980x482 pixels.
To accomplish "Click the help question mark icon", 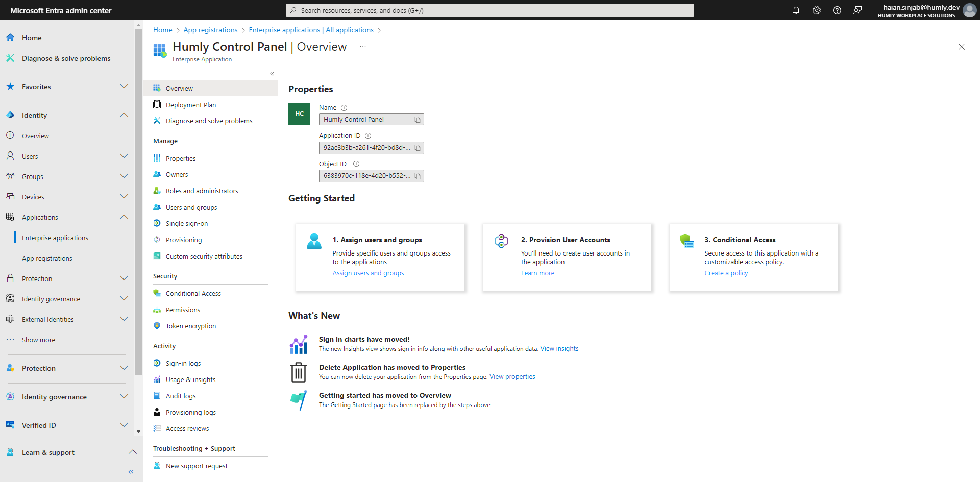I will [837, 10].
